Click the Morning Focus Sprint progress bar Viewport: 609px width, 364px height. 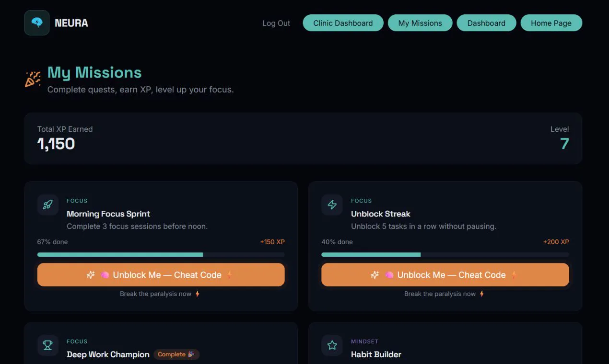pyautogui.click(x=161, y=255)
